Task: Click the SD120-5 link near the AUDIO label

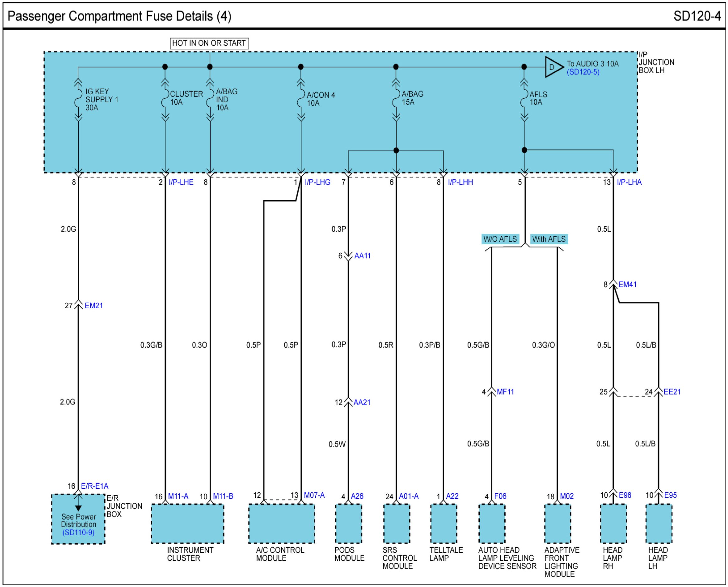Action: click(x=583, y=72)
